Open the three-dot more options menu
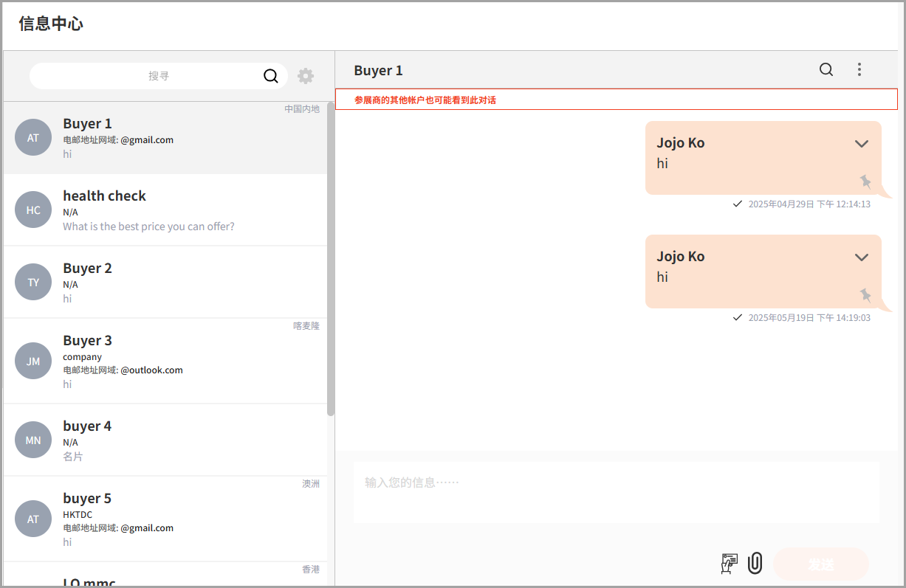 (x=859, y=69)
